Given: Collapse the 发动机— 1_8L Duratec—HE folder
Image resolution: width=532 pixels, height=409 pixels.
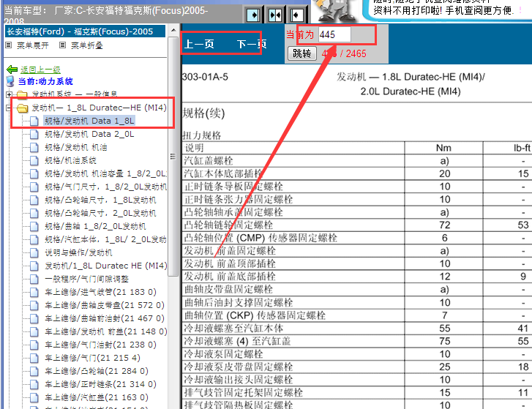Looking at the screenshot, I should pyautogui.click(x=10, y=108).
